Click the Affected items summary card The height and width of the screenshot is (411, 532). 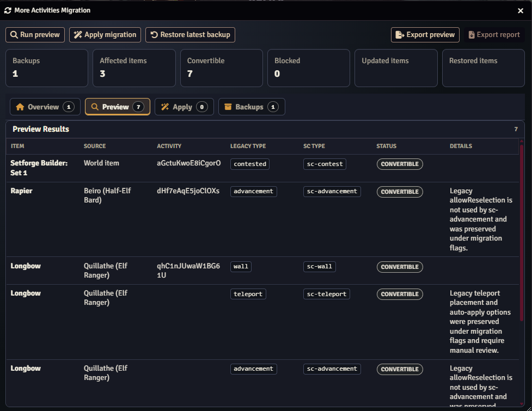click(x=134, y=68)
